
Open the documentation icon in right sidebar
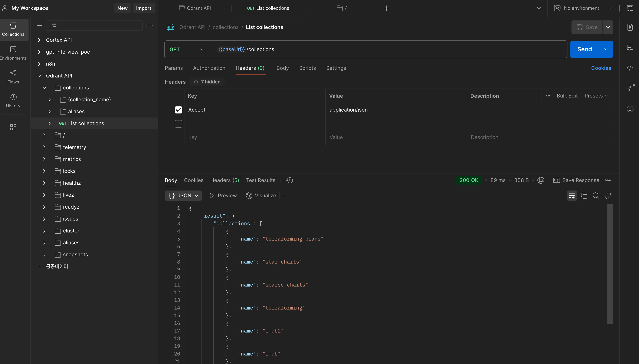click(630, 27)
